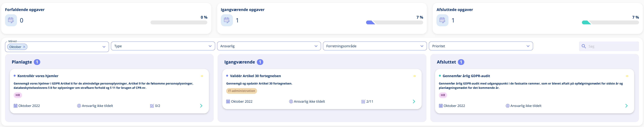
Task: Click calendar icon on GDPR-audit card
Action: pyautogui.click(x=441, y=106)
